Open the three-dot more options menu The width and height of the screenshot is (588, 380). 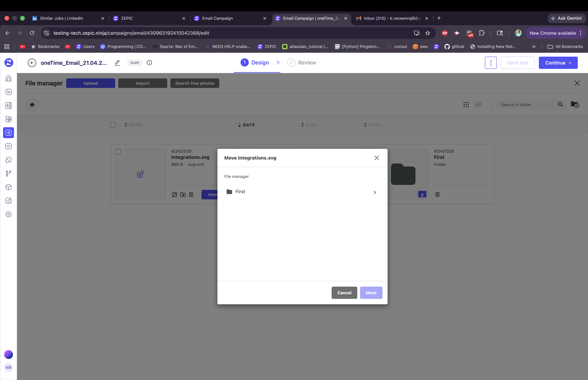click(491, 63)
